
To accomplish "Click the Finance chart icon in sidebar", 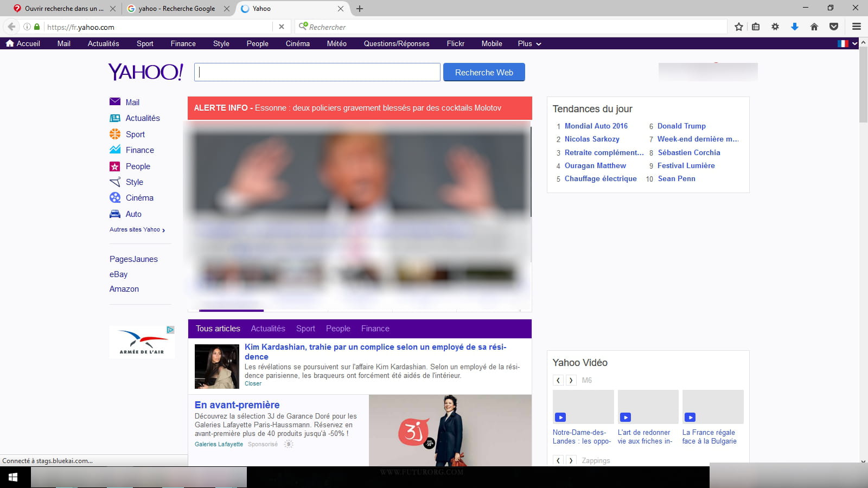I will point(115,150).
